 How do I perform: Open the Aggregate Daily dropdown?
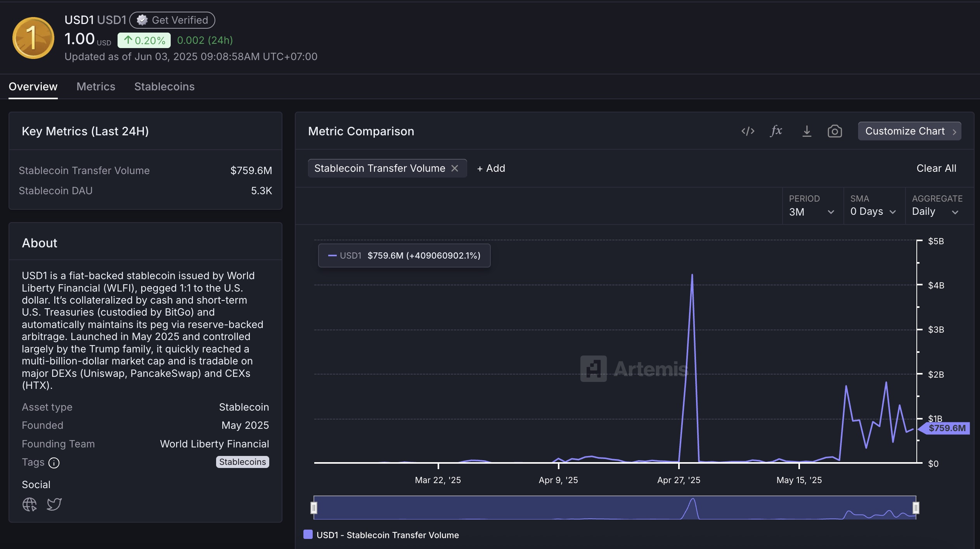[x=935, y=212]
